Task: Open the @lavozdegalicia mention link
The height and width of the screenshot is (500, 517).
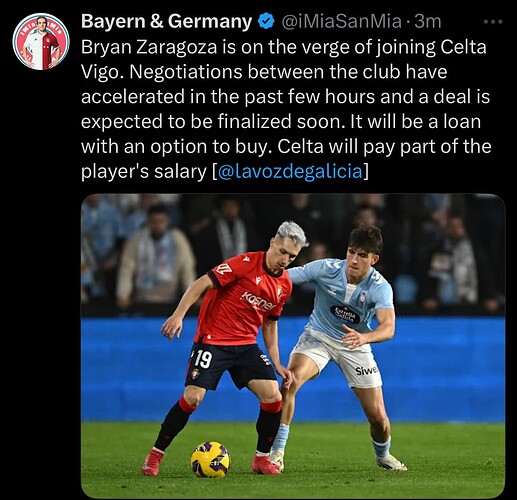Action: coord(290,172)
